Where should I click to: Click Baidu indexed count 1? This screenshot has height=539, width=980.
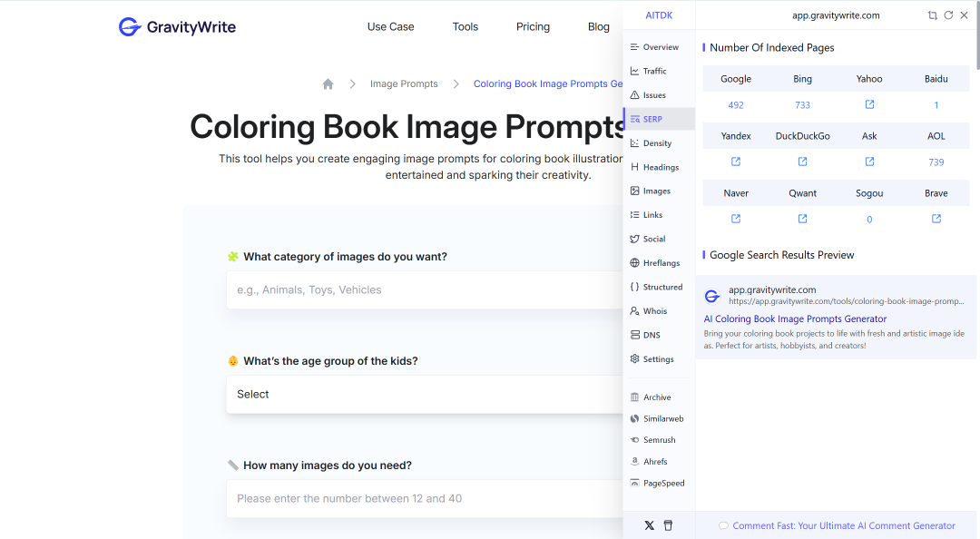936,105
